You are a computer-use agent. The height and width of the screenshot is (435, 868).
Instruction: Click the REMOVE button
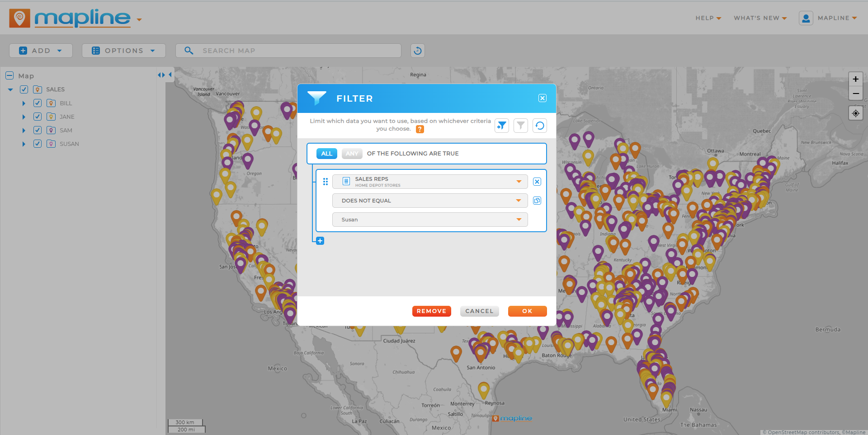[431, 311]
